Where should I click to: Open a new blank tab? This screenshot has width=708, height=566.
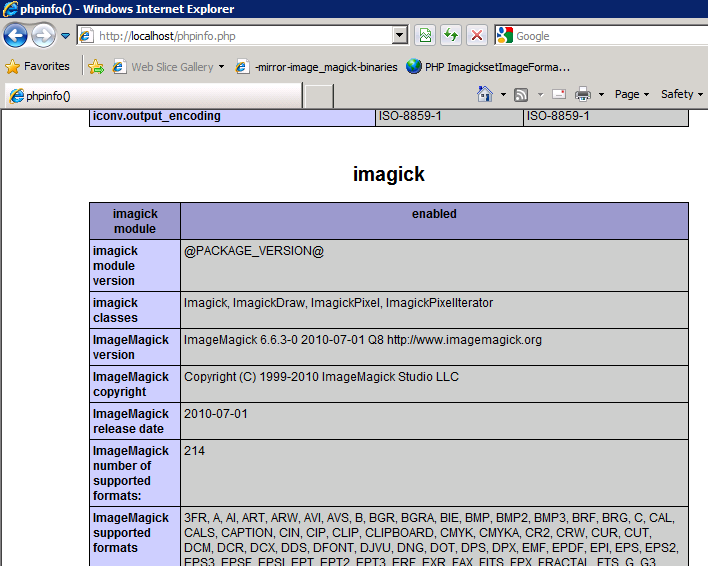point(319,96)
